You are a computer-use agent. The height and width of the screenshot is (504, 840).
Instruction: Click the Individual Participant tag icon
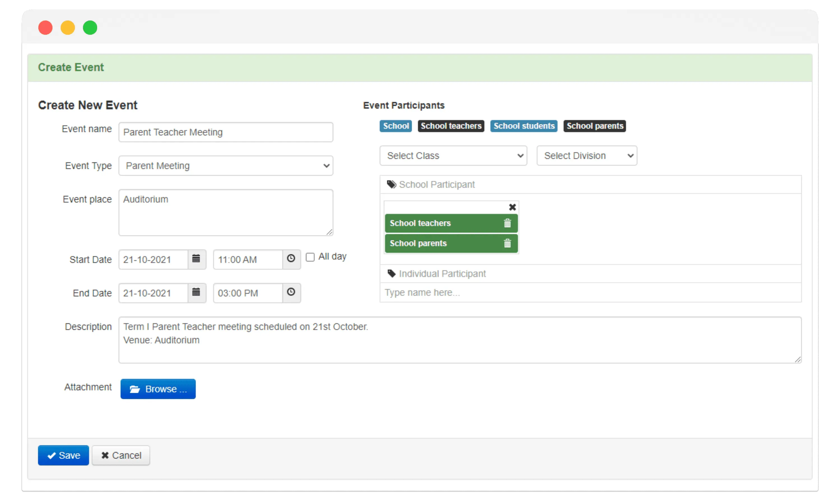(391, 273)
